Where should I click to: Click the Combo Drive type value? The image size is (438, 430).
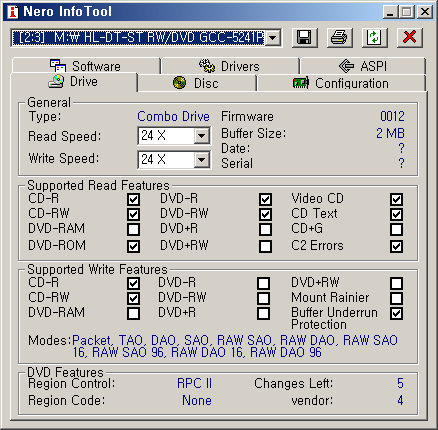(x=173, y=116)
